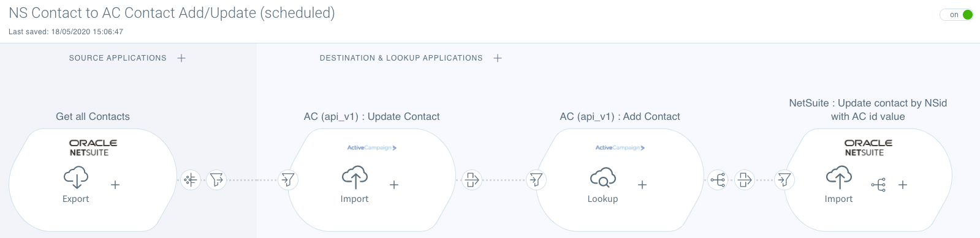Open hooks/branch icon after Add Contact lookup
The height and width of the screenshot is (238, 980).
718,180
